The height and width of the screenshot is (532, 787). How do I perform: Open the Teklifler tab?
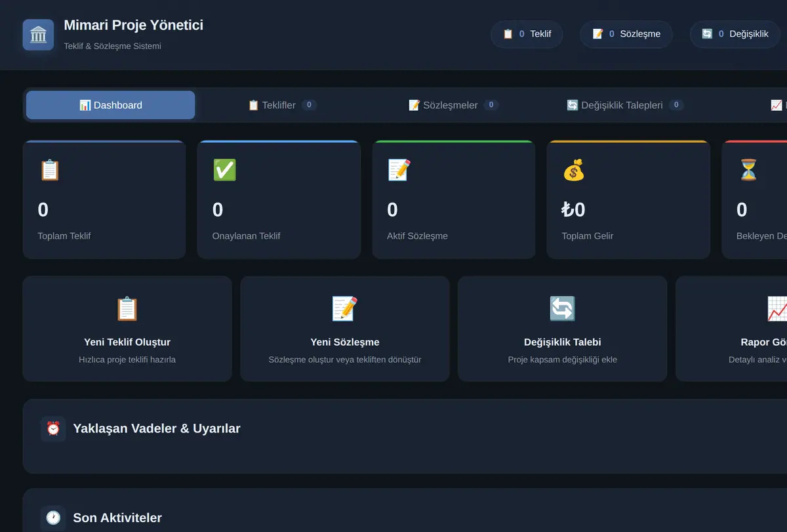click(x=282, y=105)
